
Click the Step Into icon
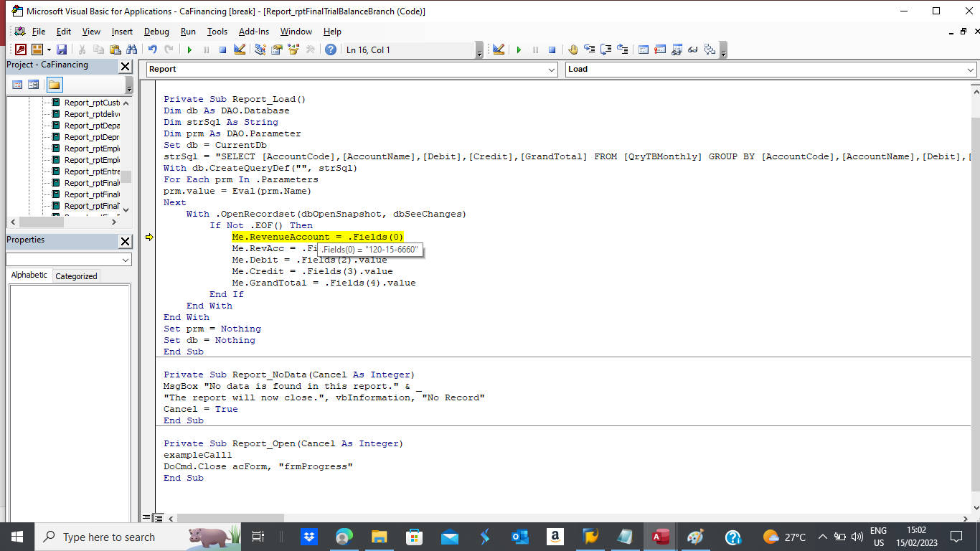(x=589, y=50)
